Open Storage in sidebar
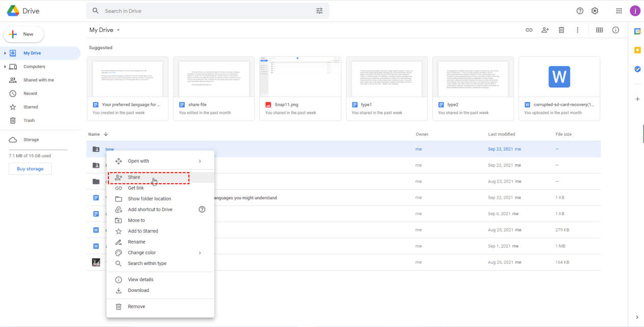Viewport: 644px width, 327px height. pyautogui.click(x=40, y=140)
